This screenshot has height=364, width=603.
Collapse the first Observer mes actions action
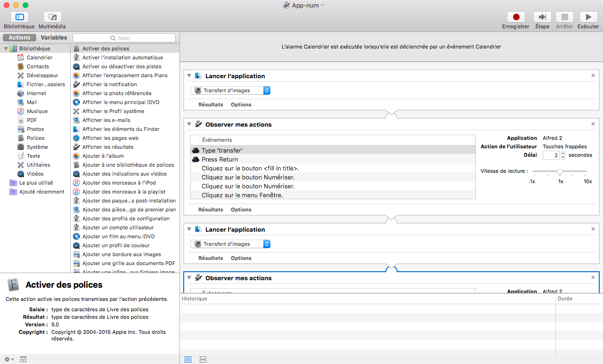point(189,124)
